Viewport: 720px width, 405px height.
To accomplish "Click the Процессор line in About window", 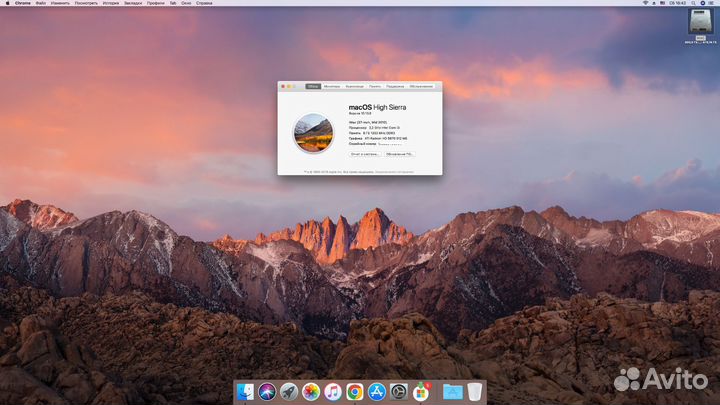I will coord(374,128).
